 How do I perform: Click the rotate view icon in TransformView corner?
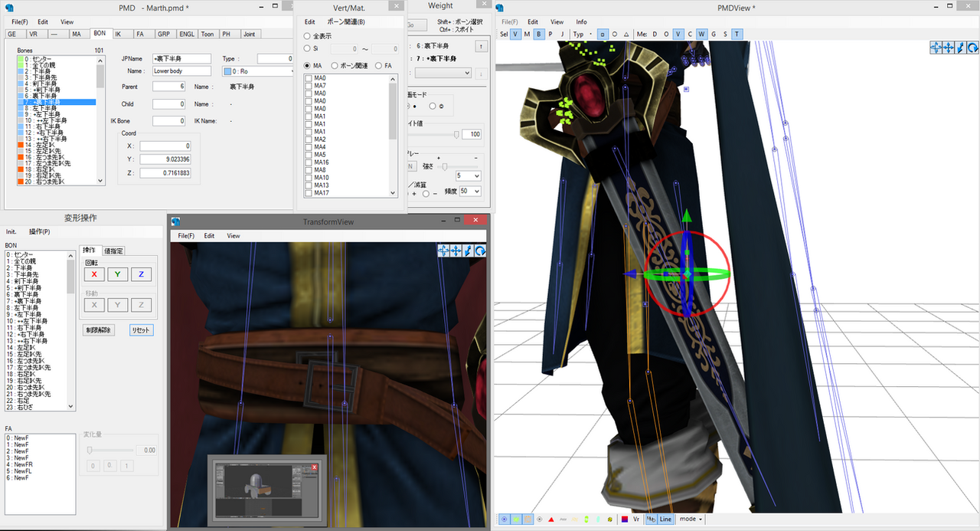point(480,251)
